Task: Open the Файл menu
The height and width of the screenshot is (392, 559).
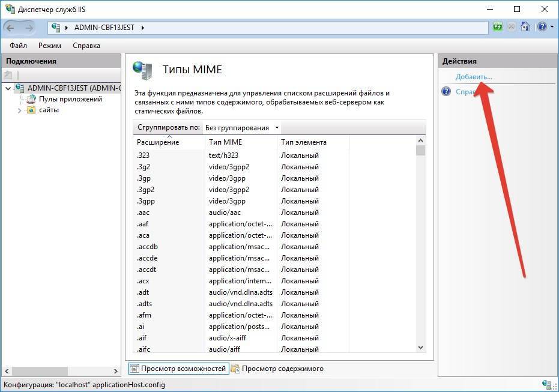Action: click(x=18, y=46)
